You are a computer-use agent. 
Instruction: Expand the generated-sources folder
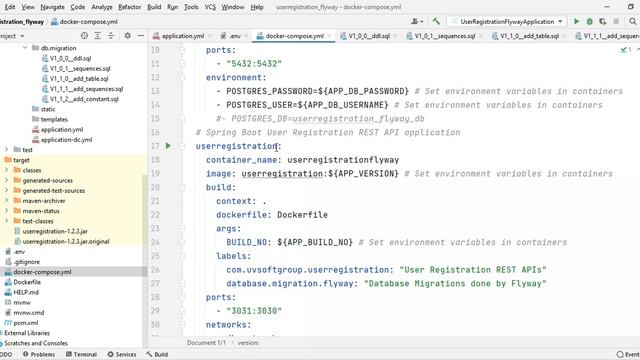(x=7, y=180)
